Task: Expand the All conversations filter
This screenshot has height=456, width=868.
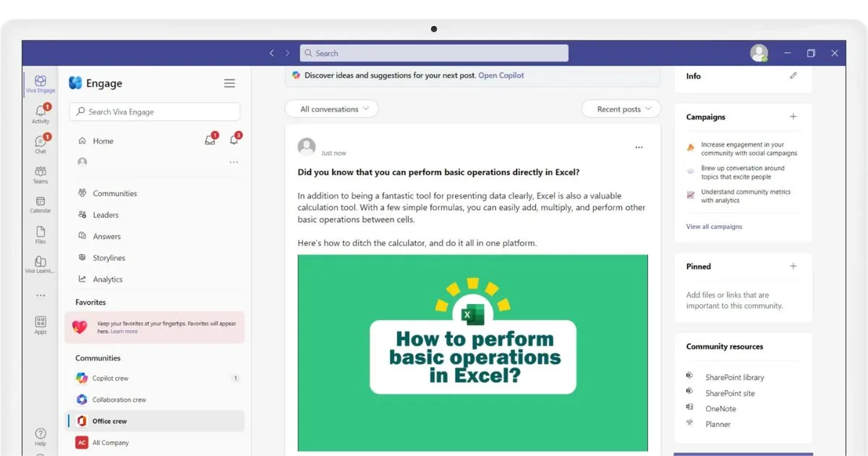Action: [x=331, y=109]
